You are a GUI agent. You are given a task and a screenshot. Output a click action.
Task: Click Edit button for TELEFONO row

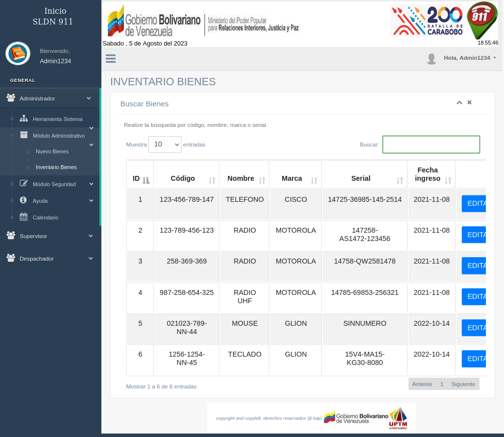[474, 203]
